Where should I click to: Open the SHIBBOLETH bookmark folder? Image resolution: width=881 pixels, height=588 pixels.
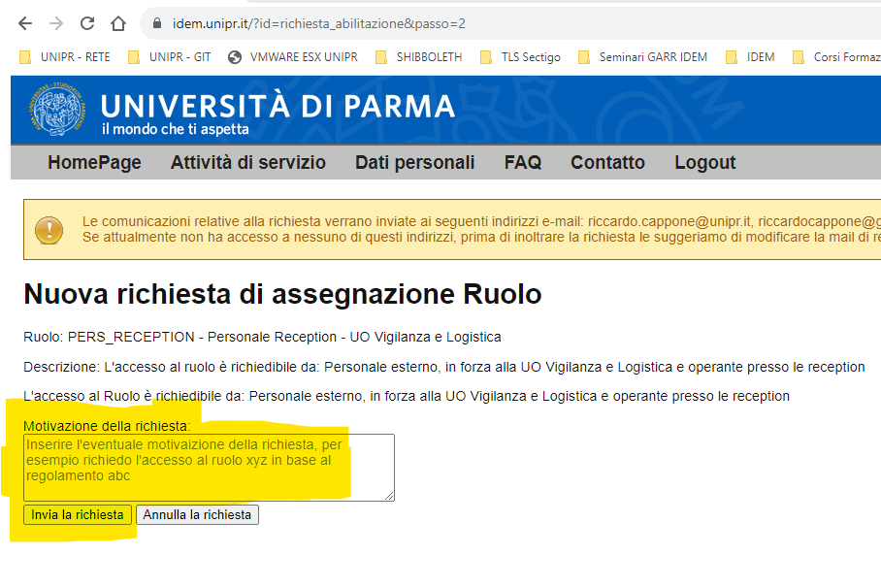[418, 57]
